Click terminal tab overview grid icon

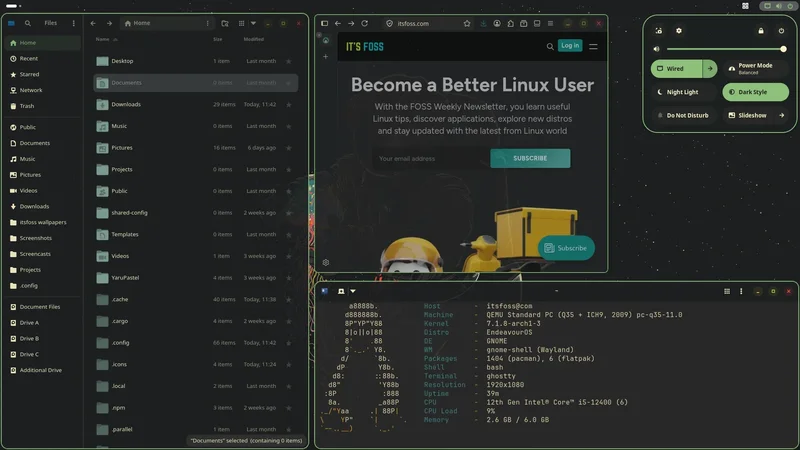pos(727,291)
